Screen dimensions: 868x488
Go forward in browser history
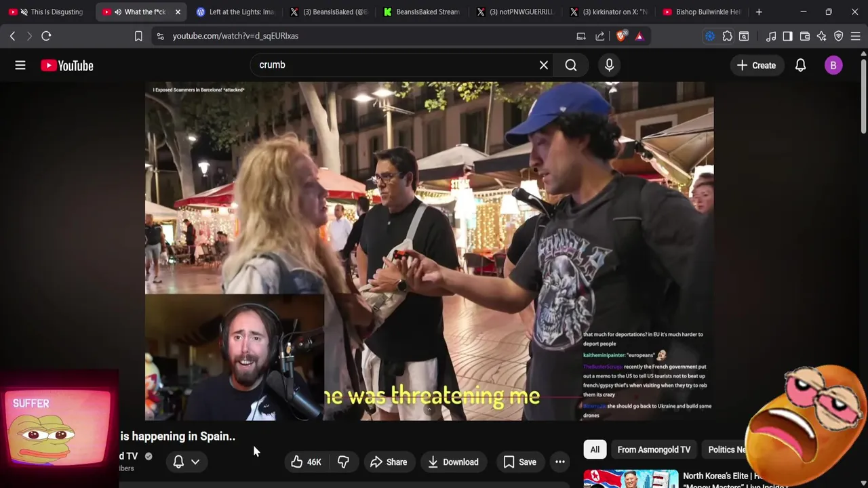pyautogui.click(x=29, y=36)
